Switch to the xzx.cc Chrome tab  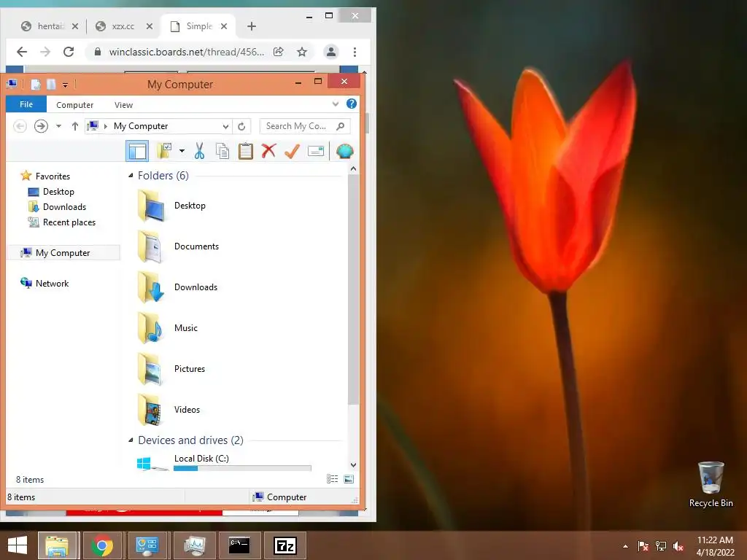point(123,26)
